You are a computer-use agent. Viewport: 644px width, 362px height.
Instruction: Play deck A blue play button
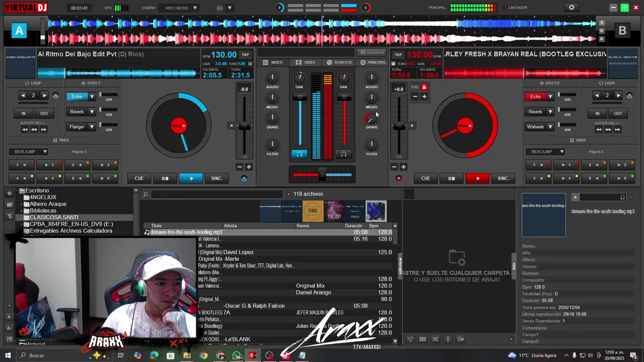pos(191,178)
